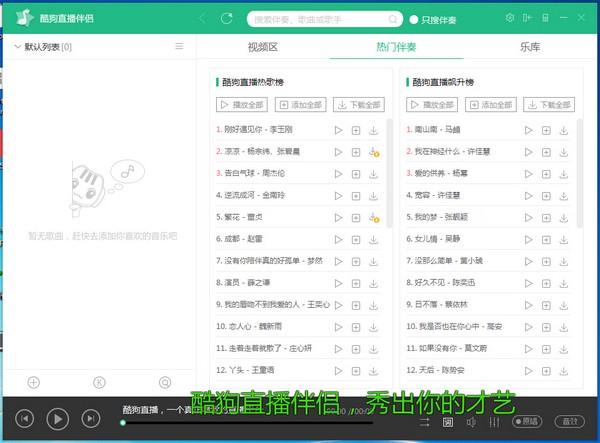Click the add-song plus icon below playlist
Viewport: 600px width, 443px height.
pyautogui.click(x=34, y=382)
